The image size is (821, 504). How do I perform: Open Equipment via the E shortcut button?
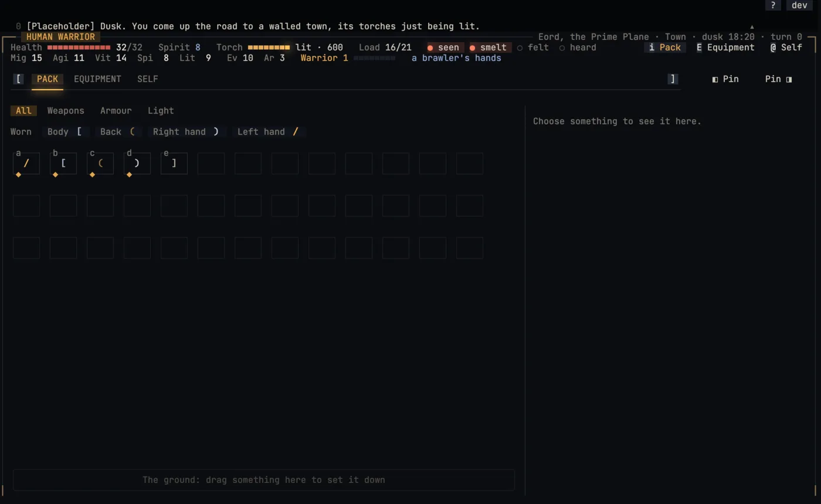(x=725, y=47)
